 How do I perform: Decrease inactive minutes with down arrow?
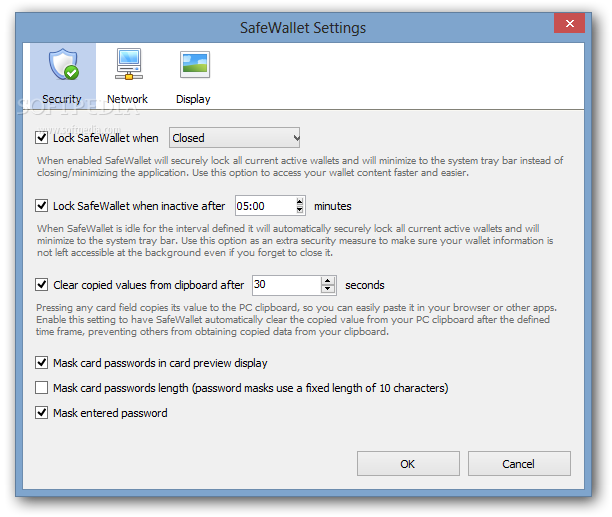pos(299,210)
